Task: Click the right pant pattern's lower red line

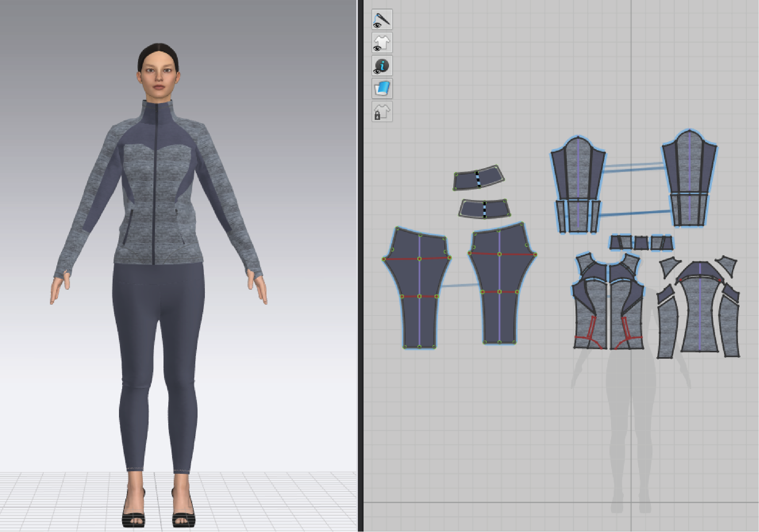Action: tap(499, 292)
